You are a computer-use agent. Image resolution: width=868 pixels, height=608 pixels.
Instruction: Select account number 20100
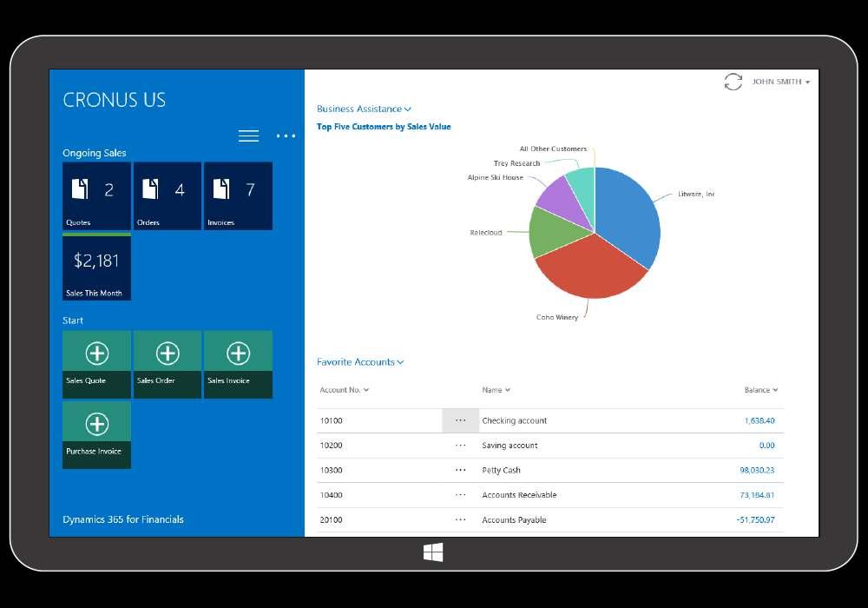tap(331, 520)
